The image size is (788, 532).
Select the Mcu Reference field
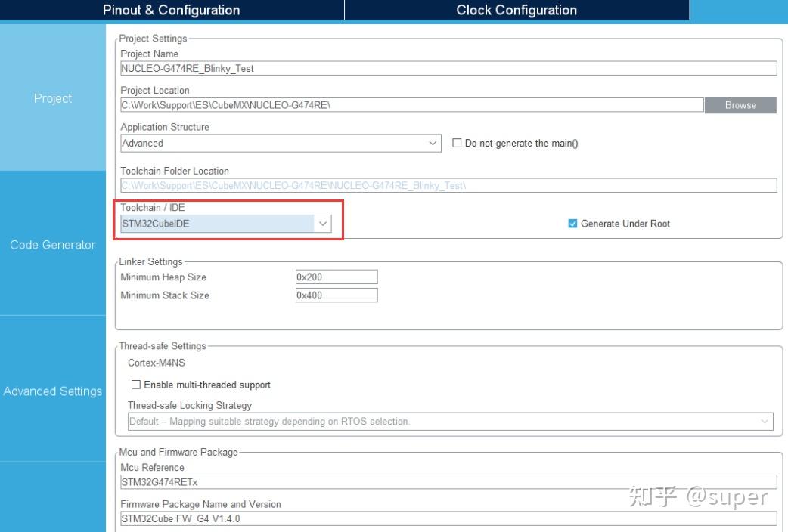(448, 481)
